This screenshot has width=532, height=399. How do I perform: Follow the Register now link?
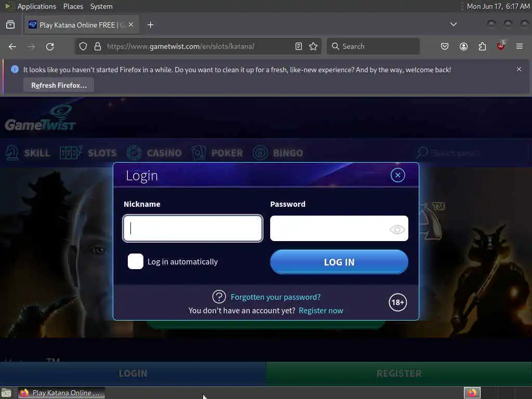point(321,311)
